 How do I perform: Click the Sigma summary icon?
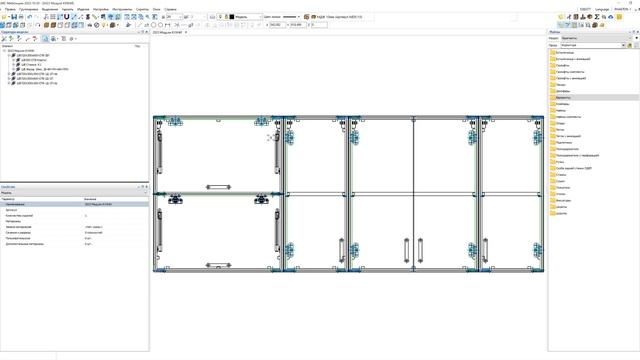[597, 17]
